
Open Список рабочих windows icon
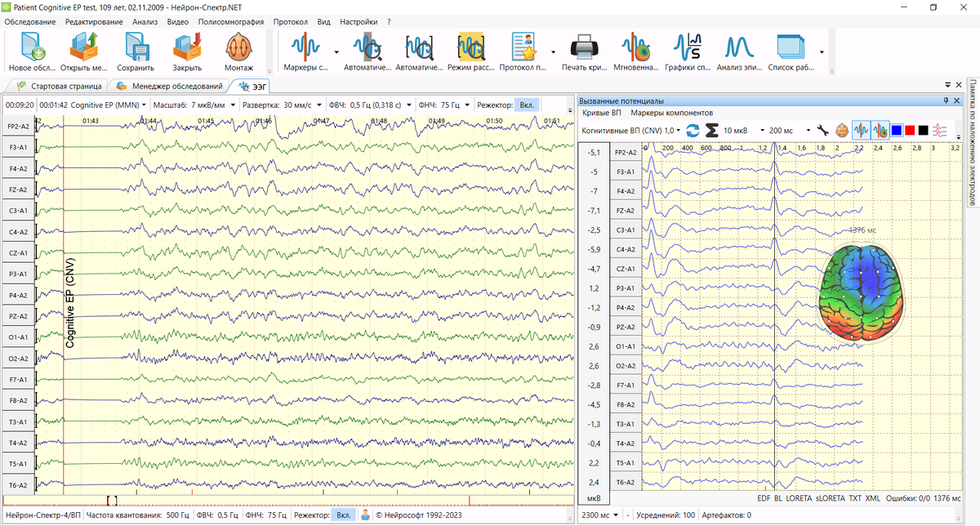tap(791, 52)
